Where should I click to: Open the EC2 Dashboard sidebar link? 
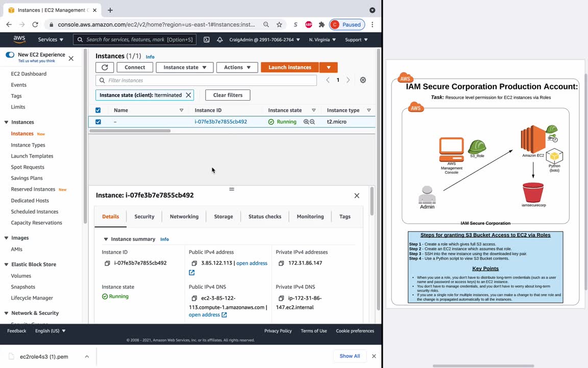point(29,74)
